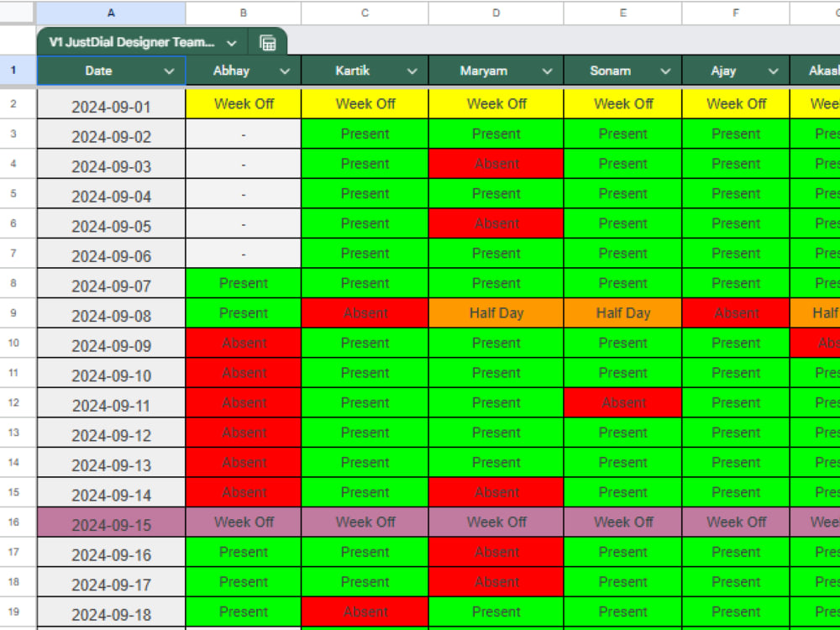Click the V1 JustDial Designer Team table name
Viewport: 840px width, 630px height.
point(132,42)
